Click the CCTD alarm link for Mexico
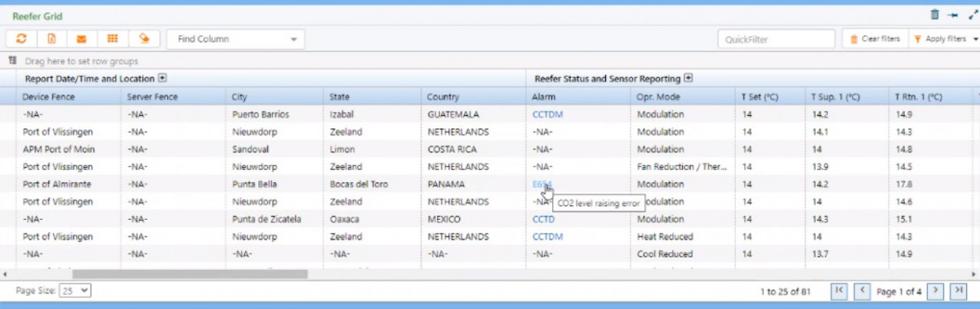This screenshot has width=980, height=309. (x=544, y=219)
